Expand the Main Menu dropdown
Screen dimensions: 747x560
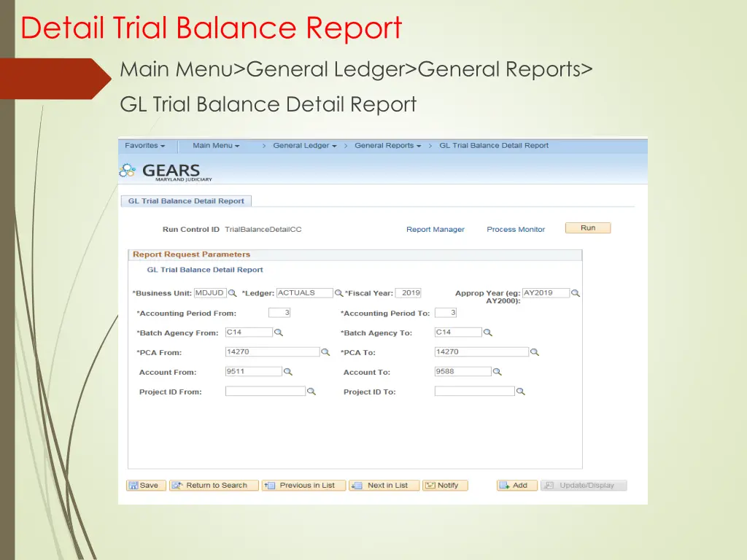point(216,146)
